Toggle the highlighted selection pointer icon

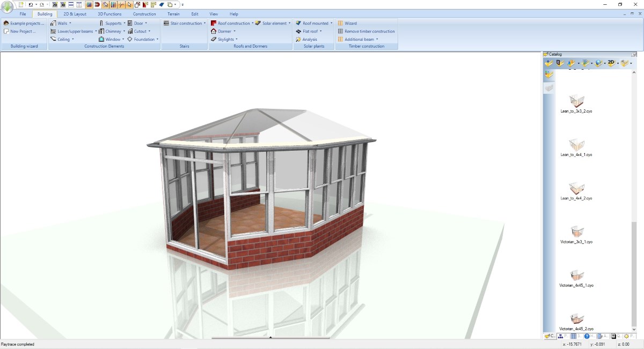pyautogui.click(x=105, y=4)
